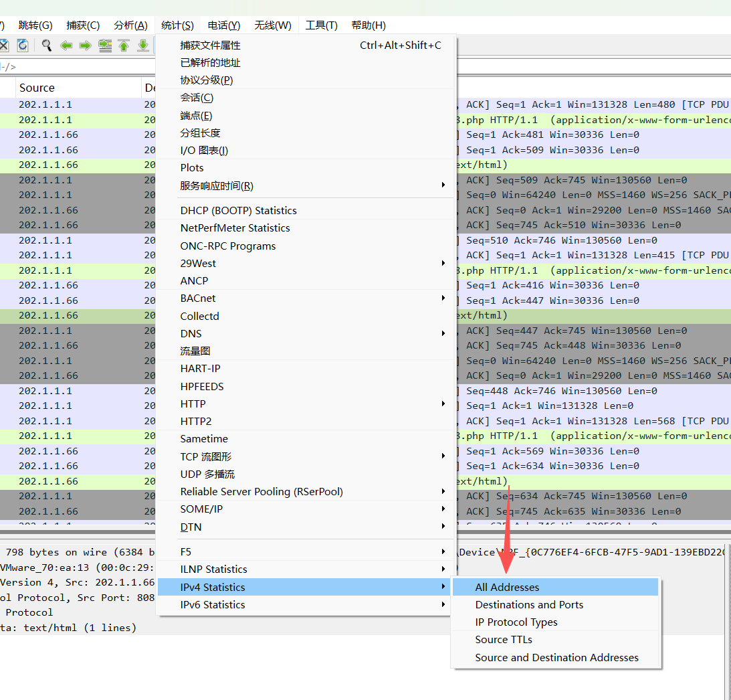
Task: Open the 帮助(H) menu
Action: [x=369, y=25]
